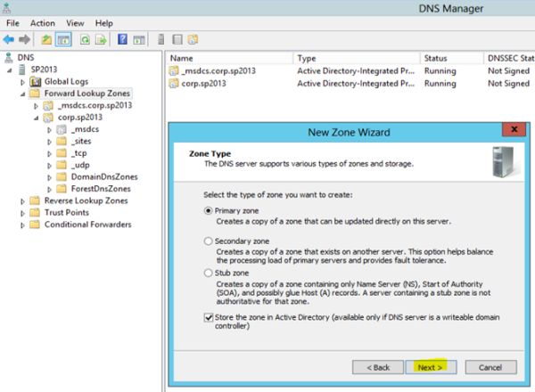
Task: Click the DNSSEC Status column header
Action: pyautogui.click(x=509, y=58)
